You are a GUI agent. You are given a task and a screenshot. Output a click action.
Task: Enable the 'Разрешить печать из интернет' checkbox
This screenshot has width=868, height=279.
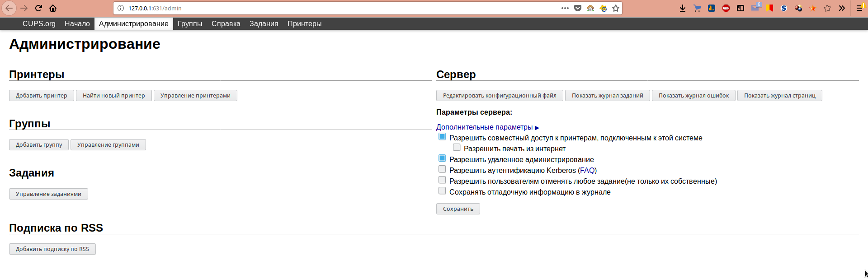[x=457, y=148]
